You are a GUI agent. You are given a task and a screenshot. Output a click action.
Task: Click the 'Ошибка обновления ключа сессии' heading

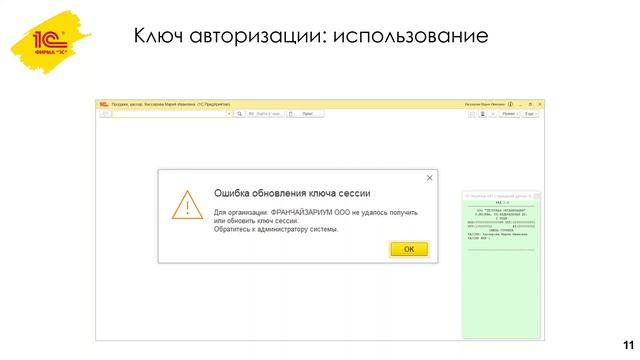click(x=292, y=193)
